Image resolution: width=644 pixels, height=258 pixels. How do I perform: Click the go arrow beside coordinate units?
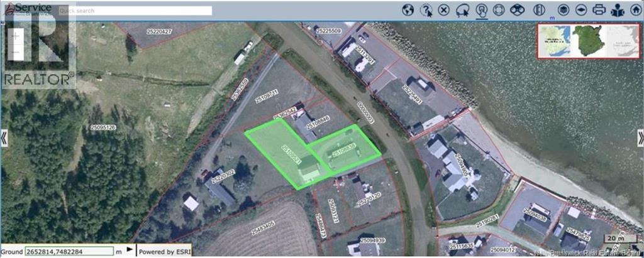130,249
